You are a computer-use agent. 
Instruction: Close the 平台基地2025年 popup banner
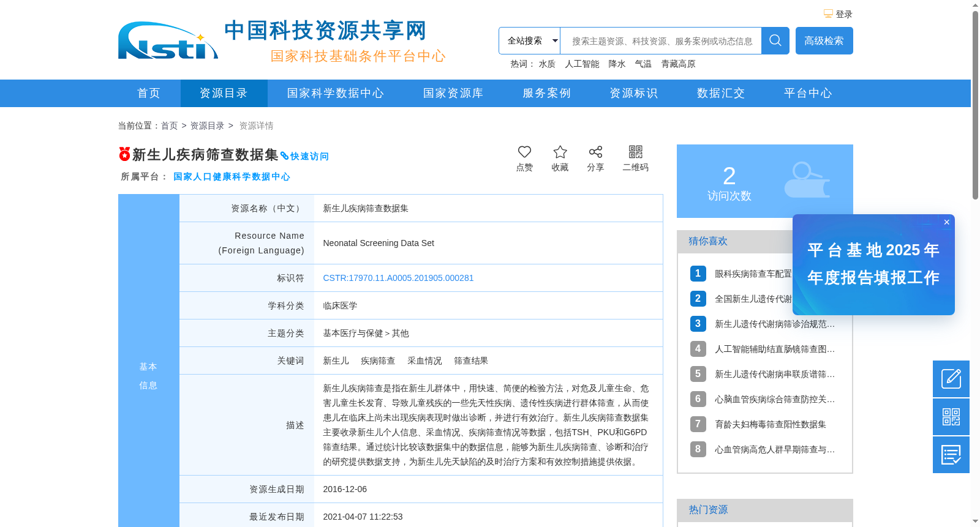click(x=947, y=222)
